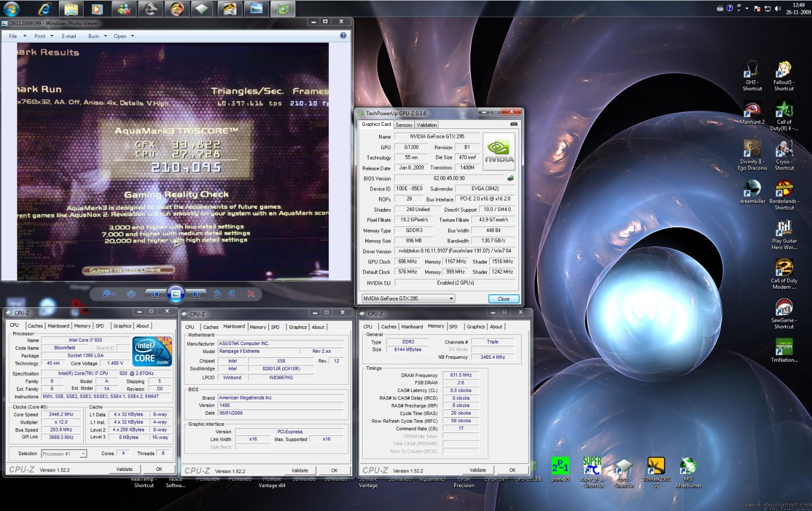Click the BIOS Version field in GPU-Z
Viewport: 812px width, 511px height.
(x=449, y=178)
